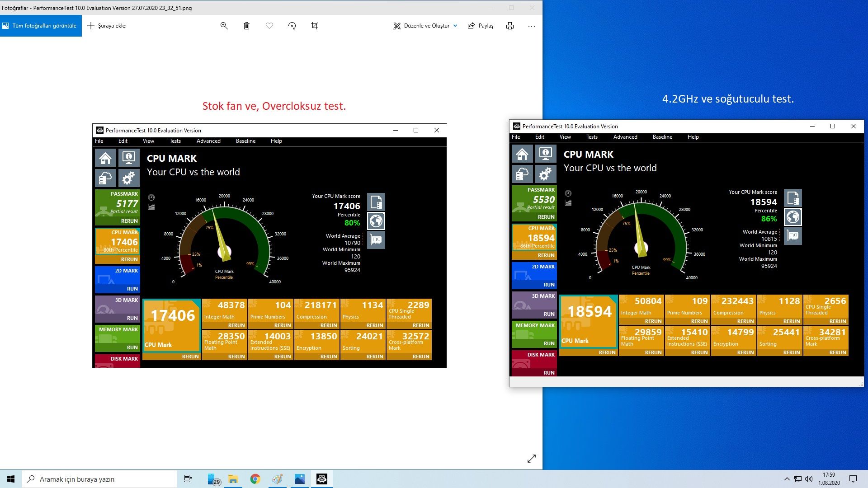Toggle the heart favorite icon
868x488 pixels.
click(x=269, y=26)
